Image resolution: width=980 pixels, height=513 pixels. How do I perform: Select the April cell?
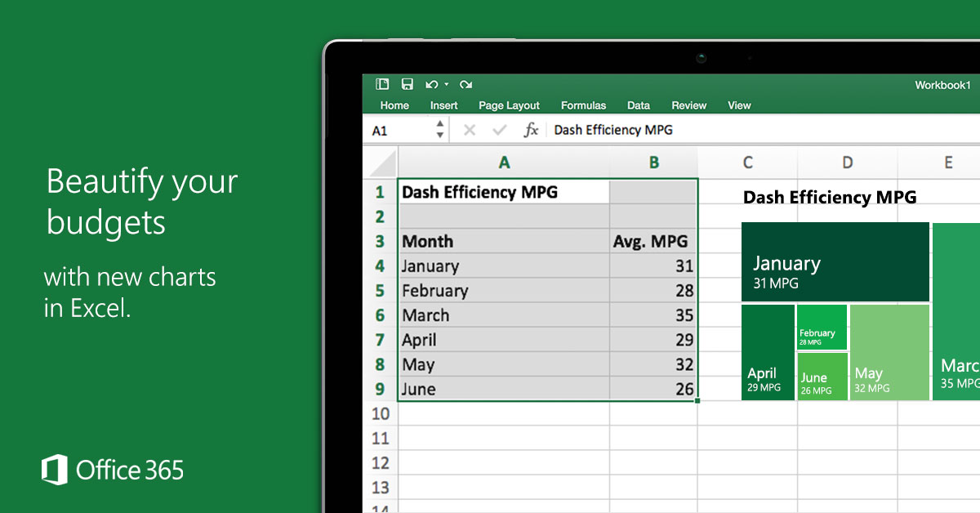click(x=504, y=340)
